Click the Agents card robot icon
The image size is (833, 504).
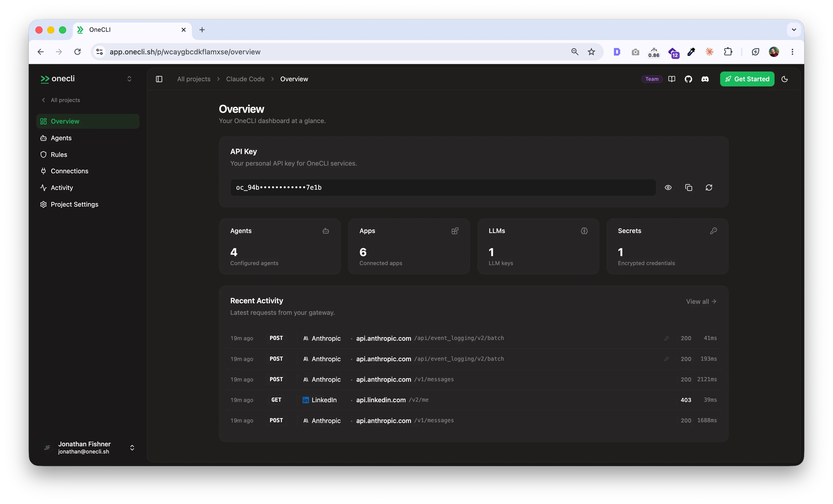pos(325,231)
